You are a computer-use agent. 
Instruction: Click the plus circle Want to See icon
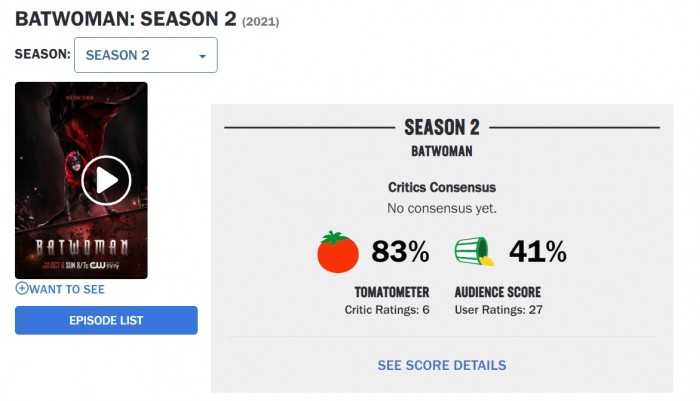[22, 288]
